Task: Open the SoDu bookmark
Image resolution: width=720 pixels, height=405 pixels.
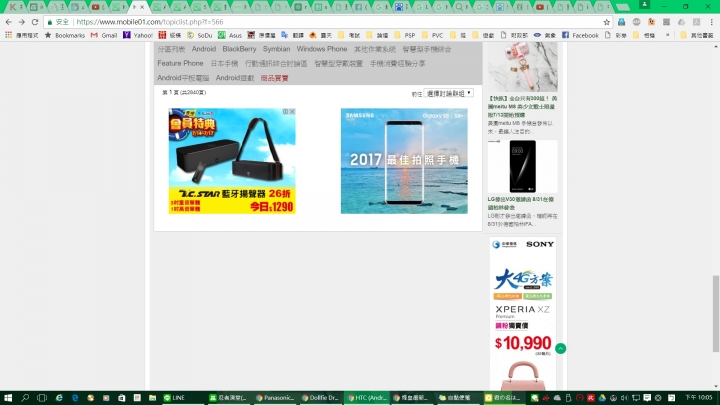Action: (200, 35)
